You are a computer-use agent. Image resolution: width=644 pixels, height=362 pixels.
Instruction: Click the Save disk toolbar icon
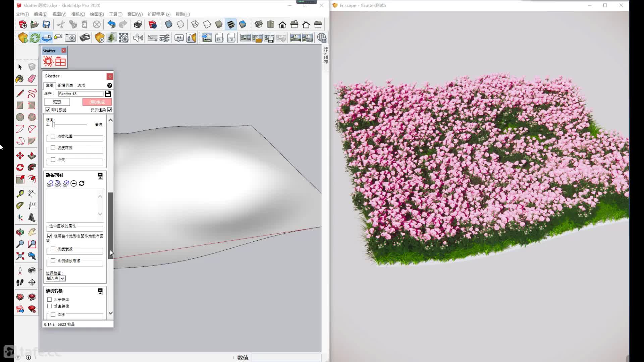tap(46, 24)
